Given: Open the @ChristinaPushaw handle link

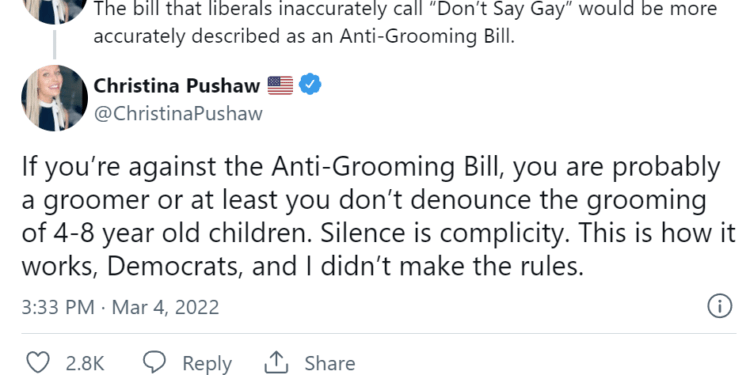Looking at the screenshot, I should [178, 114].
